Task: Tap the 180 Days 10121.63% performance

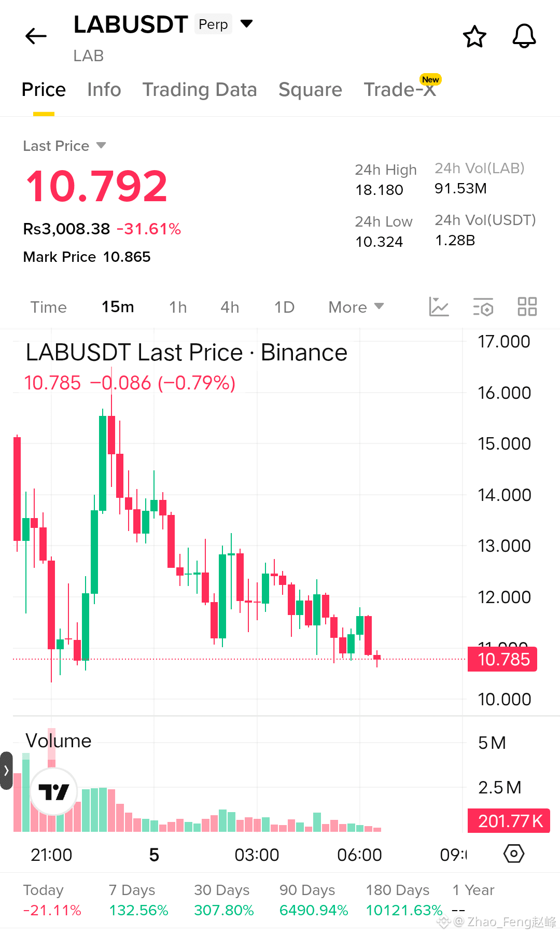Action: pyautogui.click(x=404, y=900)
